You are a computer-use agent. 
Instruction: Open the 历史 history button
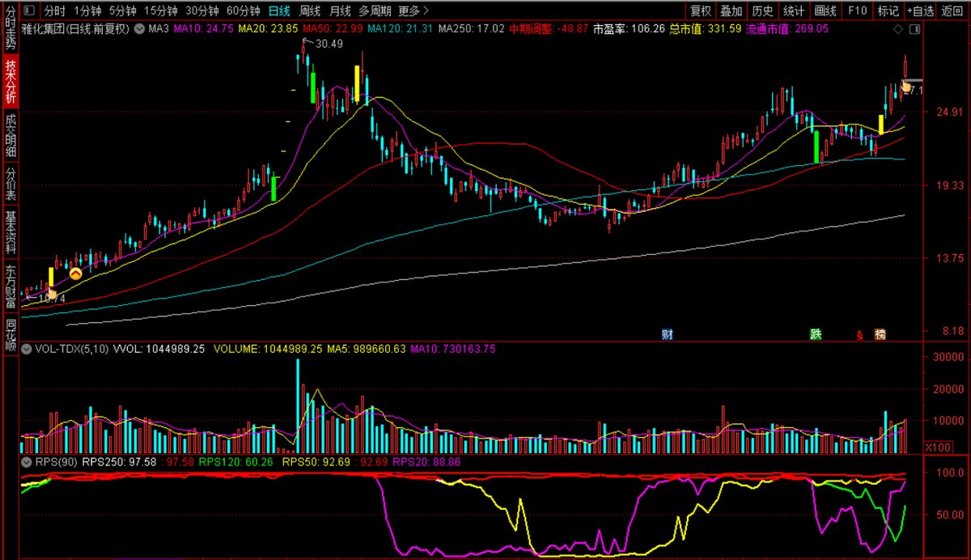pyautogui.click(x=763, y=11)
